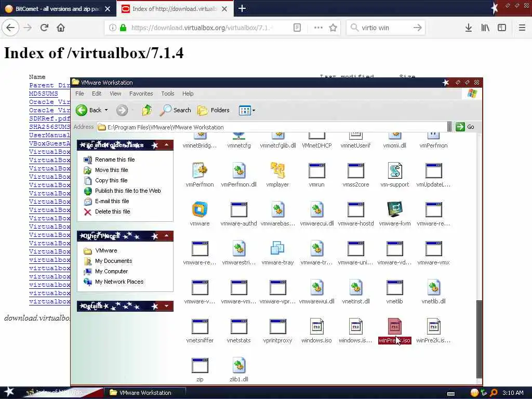
Task: Select the windows.iso file
Action: [316, 326]
